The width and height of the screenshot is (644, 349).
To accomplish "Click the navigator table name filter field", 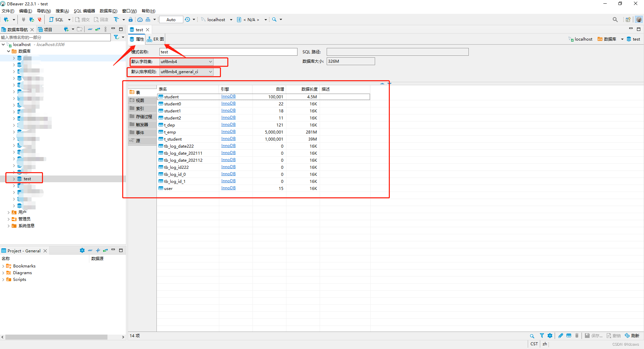I will [x=55, y=37].
